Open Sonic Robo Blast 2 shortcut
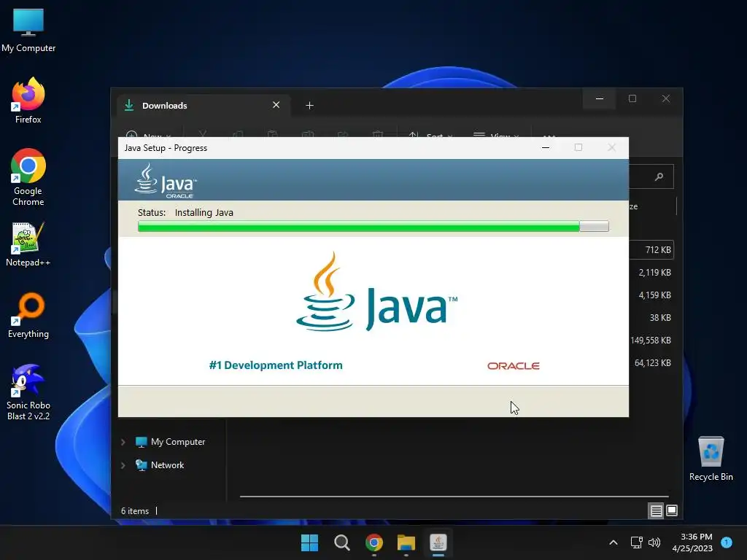Screen dimensions: 747x560 pyautogui.click(x=28, y=392)
